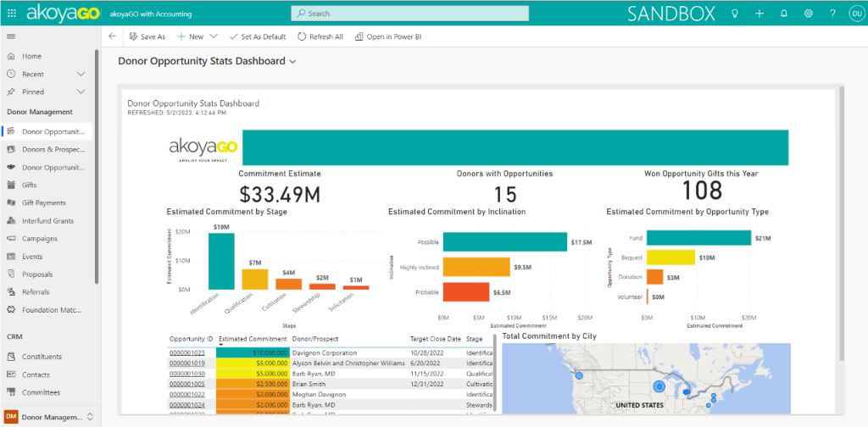Open Gifts in the sidebar
Image resolution: width=868 pixels, height=427 pixels.
coord(30,185)
